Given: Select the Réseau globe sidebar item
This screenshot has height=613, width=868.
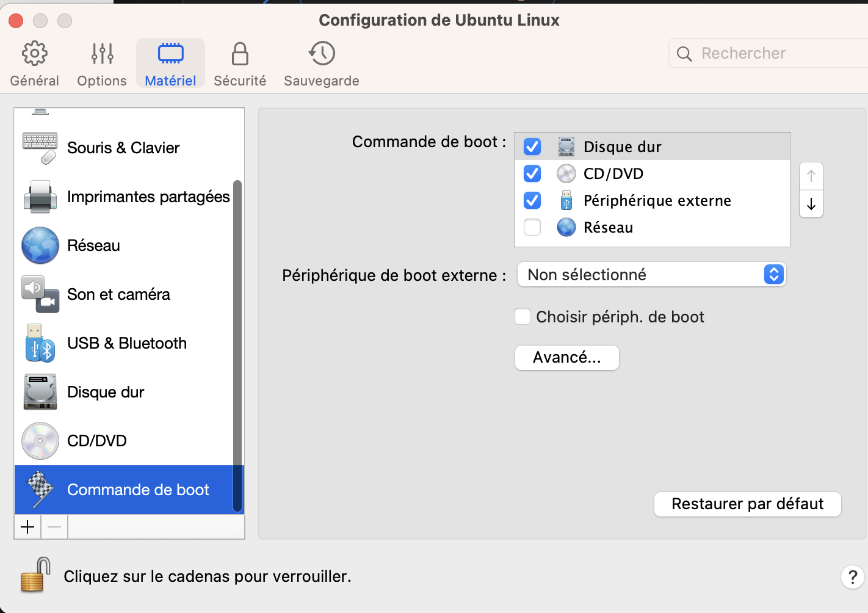Looking at the screenshot, I should pos(124,245).
